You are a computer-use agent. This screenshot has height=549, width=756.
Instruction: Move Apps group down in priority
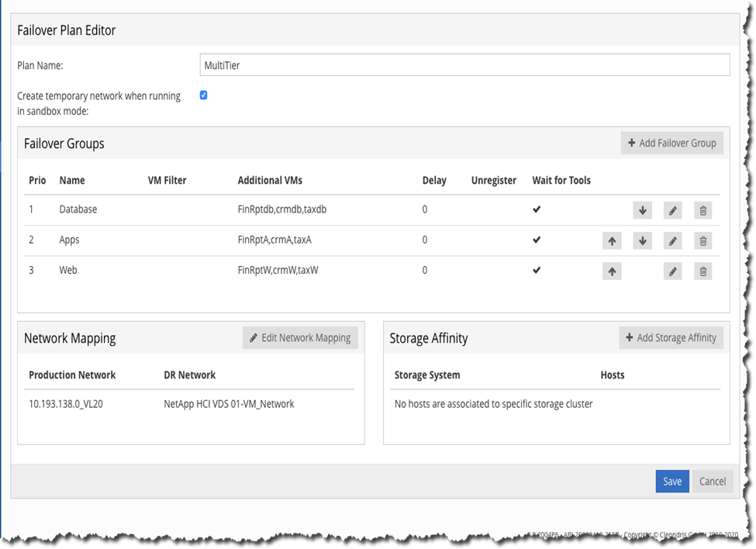click(642, 241)
